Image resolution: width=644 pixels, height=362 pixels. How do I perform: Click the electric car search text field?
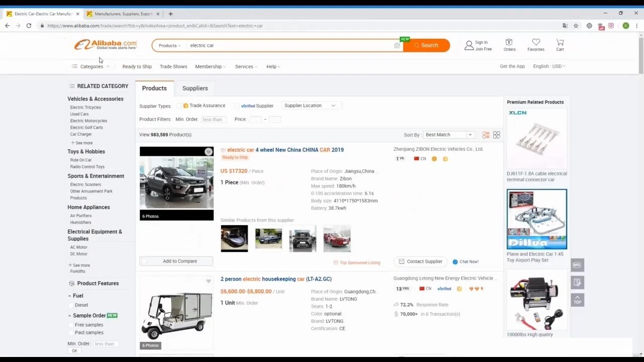click(289, 45)
